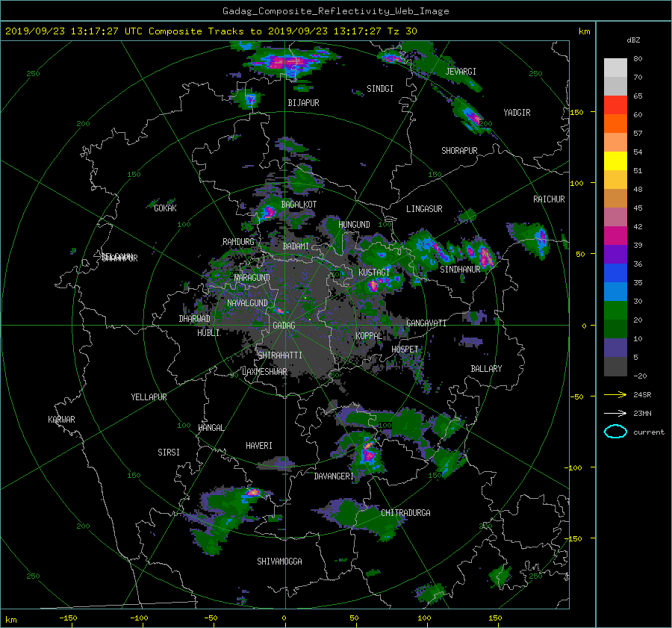This screenshot has width=672, height=628.
Task: Click the Gadag_Composite_Reflectivity_Web_Image title
Action: (x=335, y=11)
